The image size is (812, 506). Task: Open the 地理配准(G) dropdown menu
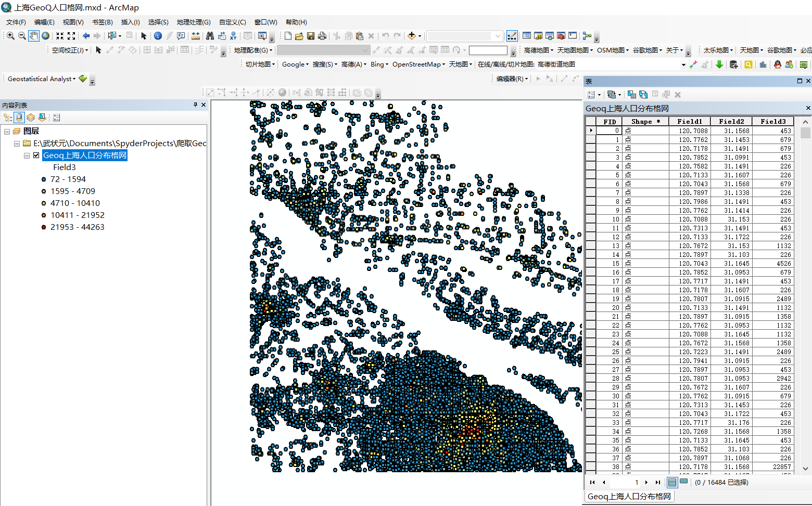[x=253, y=50]
